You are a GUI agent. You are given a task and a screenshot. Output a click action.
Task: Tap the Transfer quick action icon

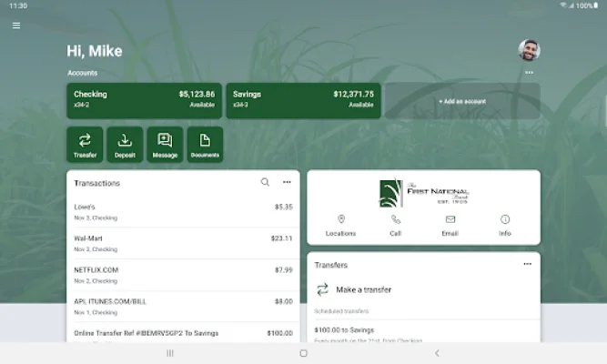coord(85,144)
